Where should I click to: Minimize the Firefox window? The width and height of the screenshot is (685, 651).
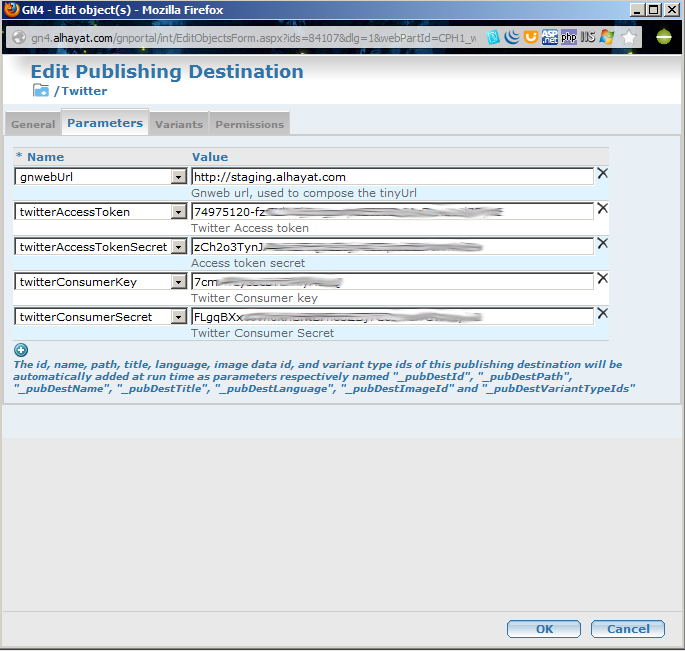click(637, 9)
